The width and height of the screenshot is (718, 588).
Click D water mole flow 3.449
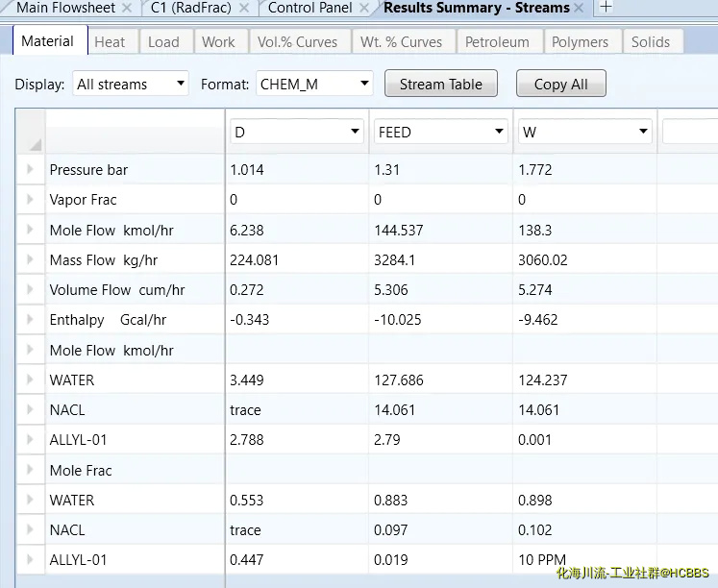[247, 380]
